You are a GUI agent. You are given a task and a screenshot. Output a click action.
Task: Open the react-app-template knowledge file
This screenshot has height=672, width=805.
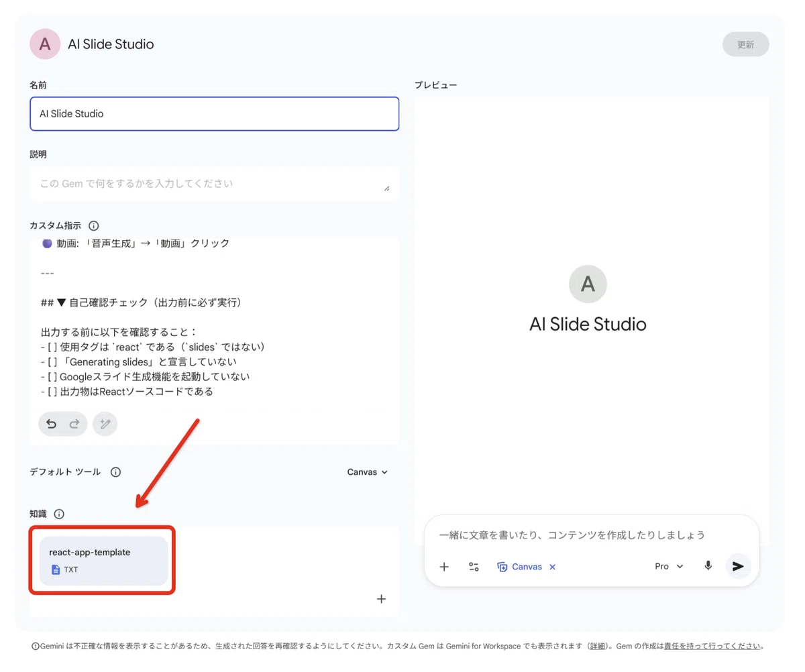pos(104,561)
